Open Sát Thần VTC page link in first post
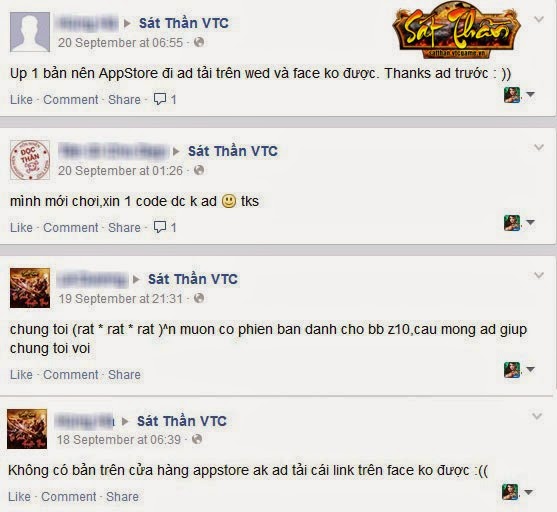The width and height of the screenshot is (557, 512). pos(184,23)
